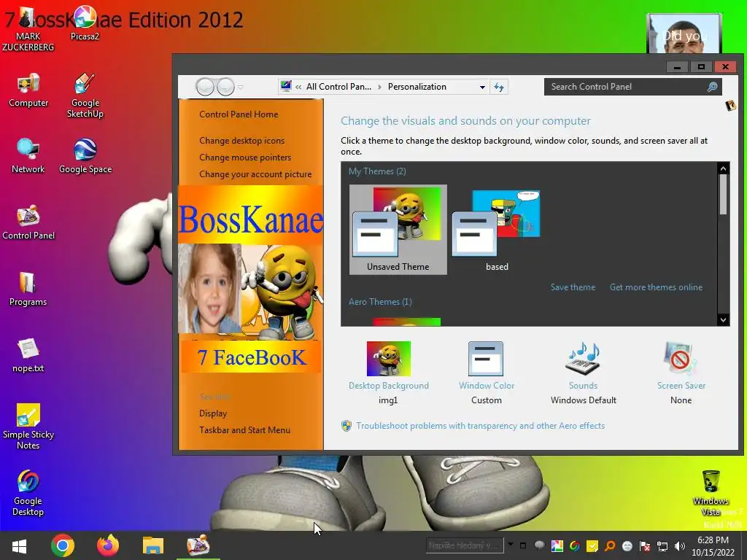The height and width of the screenshot is (560, 747).
Task: Open Firefox from the taskbar
Action: (108, 545)
